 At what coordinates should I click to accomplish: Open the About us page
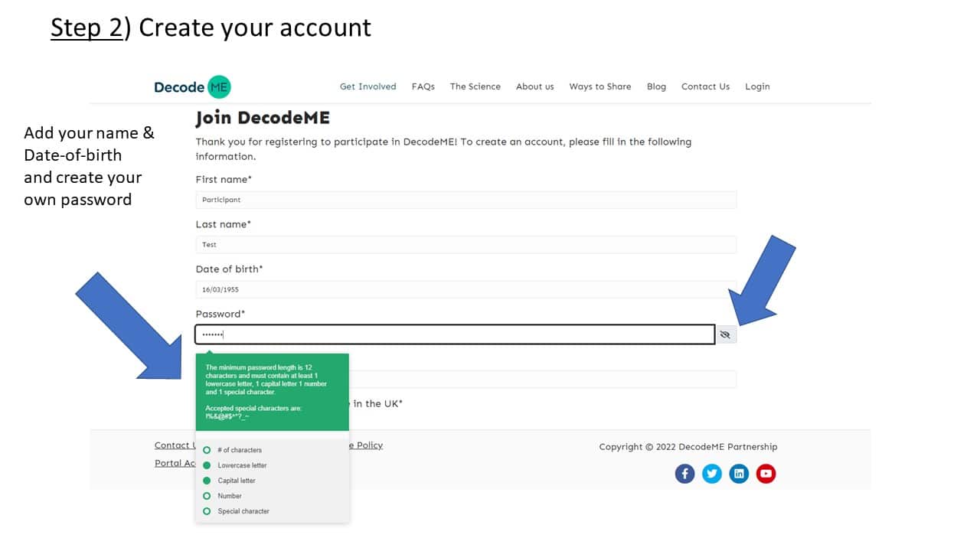(535, 86)
